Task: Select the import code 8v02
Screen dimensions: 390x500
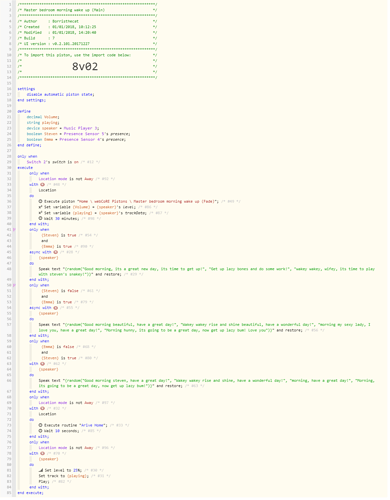Action: coord(85,67)
